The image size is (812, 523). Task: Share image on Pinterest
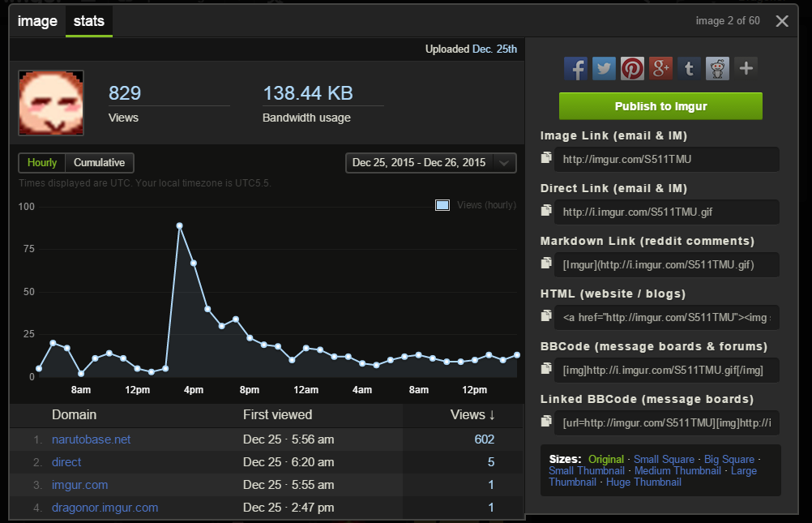pyautogui.click(x=632, y=68)
